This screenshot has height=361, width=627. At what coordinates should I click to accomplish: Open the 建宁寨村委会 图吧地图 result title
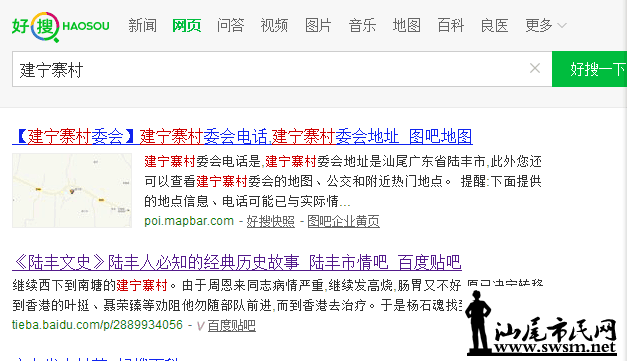(242, 136)
